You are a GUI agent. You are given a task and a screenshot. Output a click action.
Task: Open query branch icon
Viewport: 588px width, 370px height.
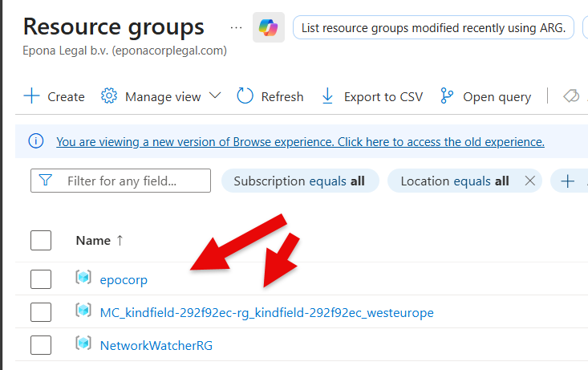(x=448, y=96)
